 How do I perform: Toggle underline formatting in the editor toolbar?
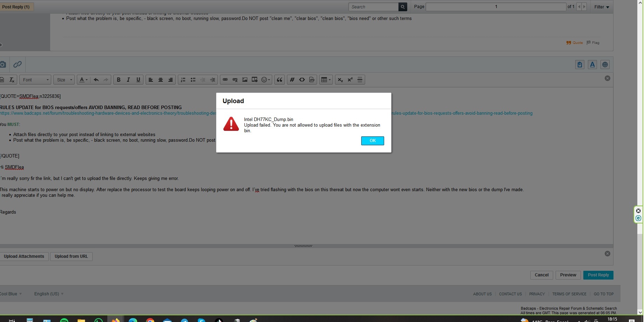click(x=138, y=80)
